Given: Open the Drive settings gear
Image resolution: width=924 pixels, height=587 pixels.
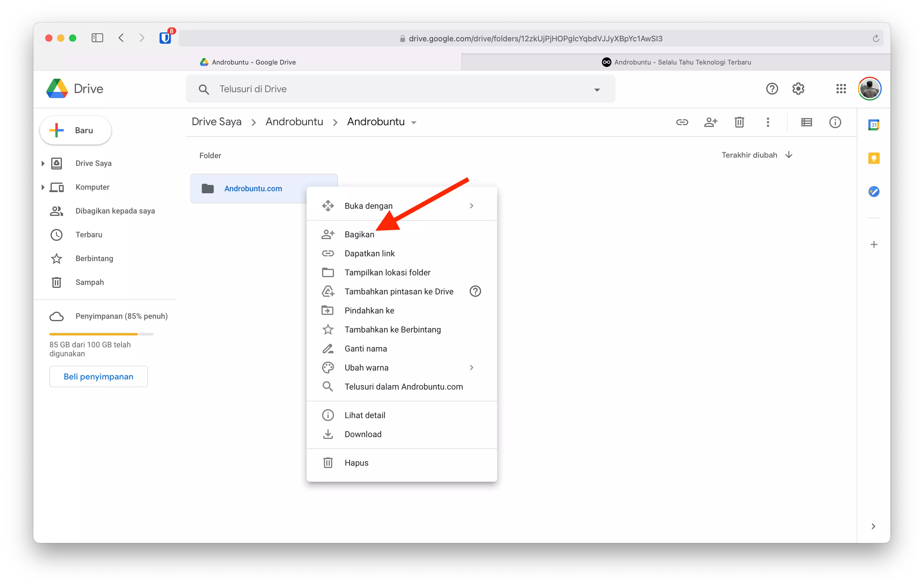Looking at the screenshot, I should 798,89.
